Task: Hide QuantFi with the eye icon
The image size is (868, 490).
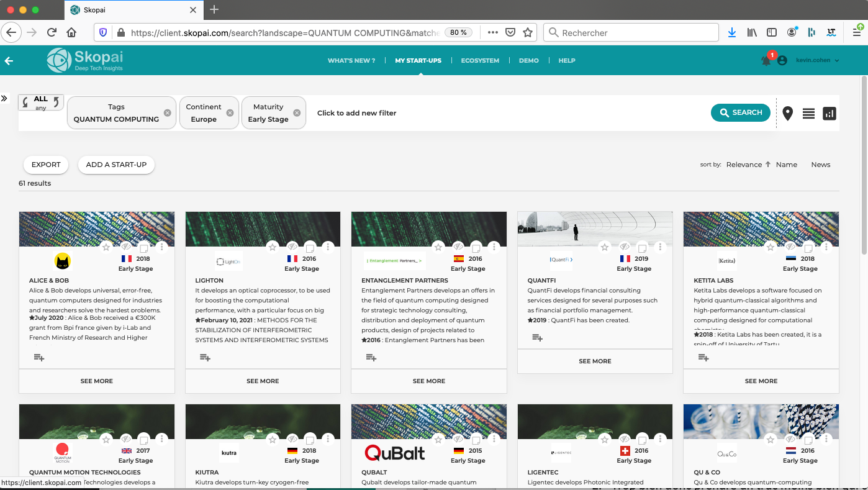Action: [625, 247]
